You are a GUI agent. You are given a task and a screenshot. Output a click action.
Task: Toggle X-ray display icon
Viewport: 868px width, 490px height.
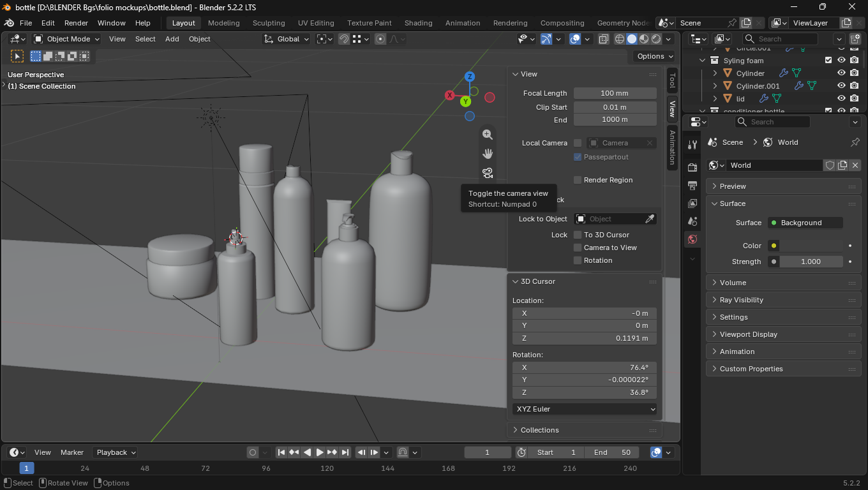[x=603, y=39]
